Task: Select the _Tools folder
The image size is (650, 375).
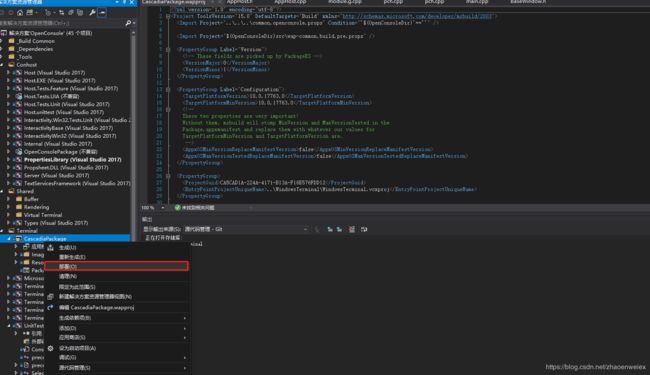Action: coord(25,57)
